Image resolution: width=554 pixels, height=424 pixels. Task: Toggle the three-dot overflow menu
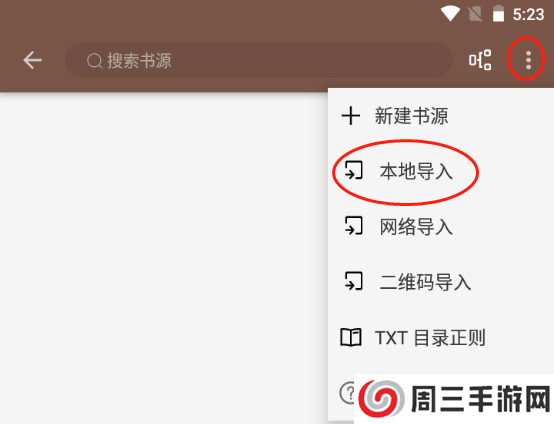[x=528, y=60]
